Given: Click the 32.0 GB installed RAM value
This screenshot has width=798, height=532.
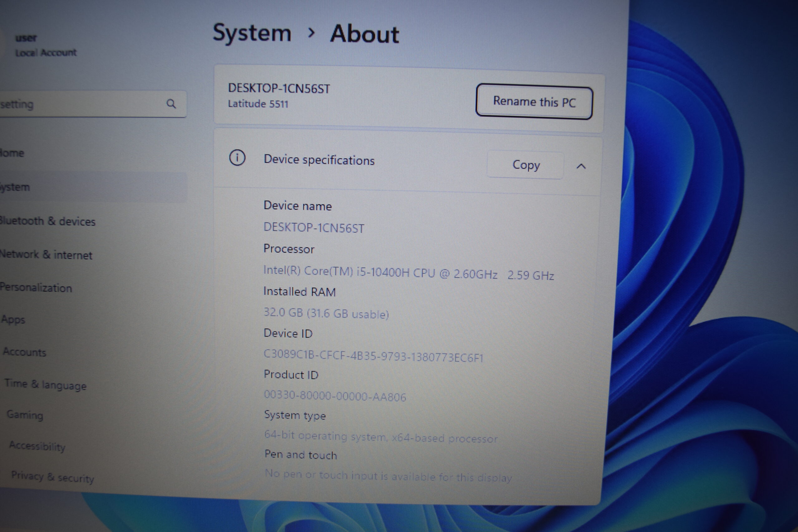Looking at the screenshot, I should [x=326, y=313].
